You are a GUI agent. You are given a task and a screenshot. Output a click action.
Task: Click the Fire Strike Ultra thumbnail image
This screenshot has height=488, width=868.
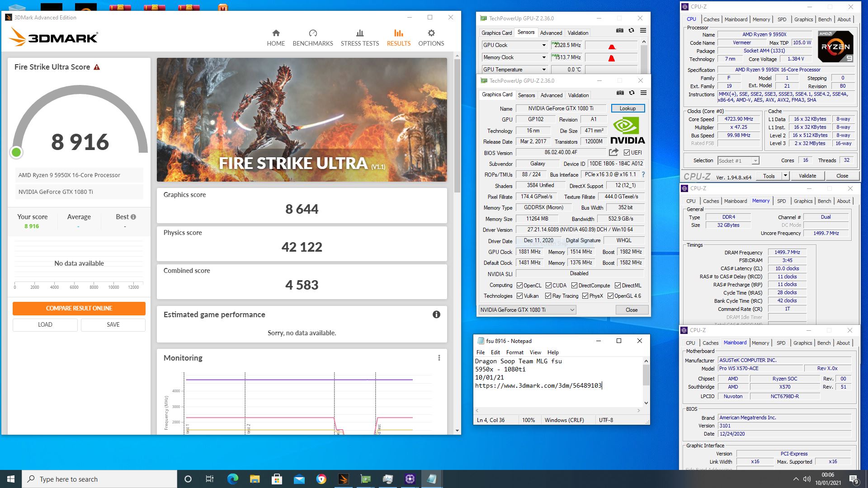click(302, 120)
